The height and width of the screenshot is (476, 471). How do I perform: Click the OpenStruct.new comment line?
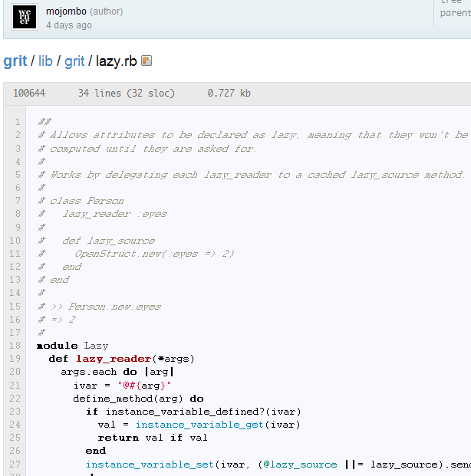pos(136,254)
